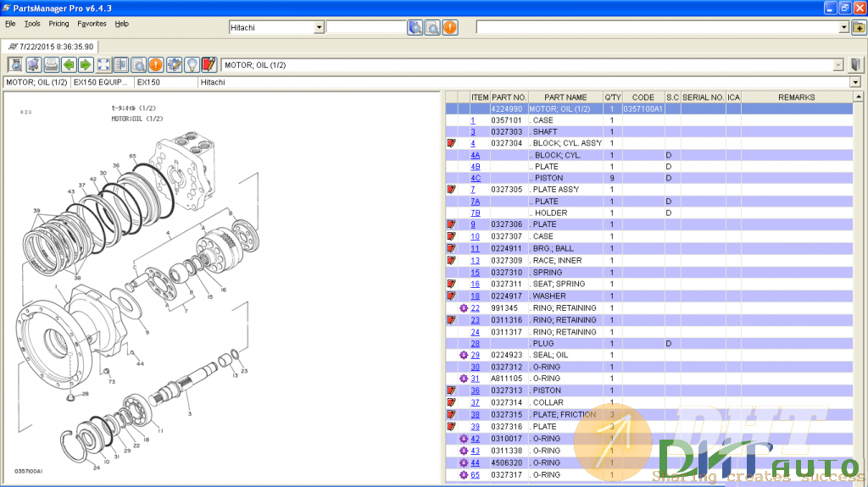
Task: Click the PART NO. column header
Action: pyautogui.click(x=509, y=97)
